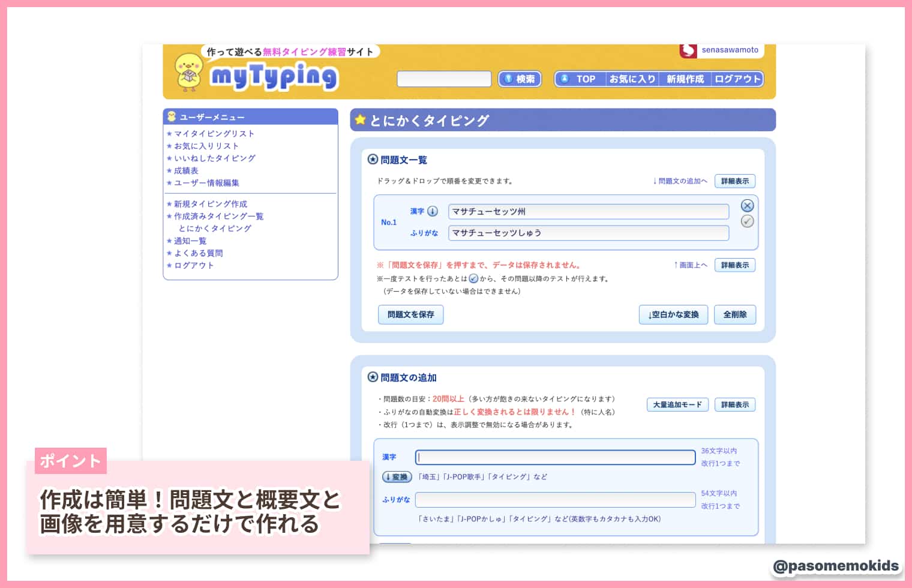Open the お気に入り navigation item
This screenshot has height=588, width=912.
pos(632,79)
